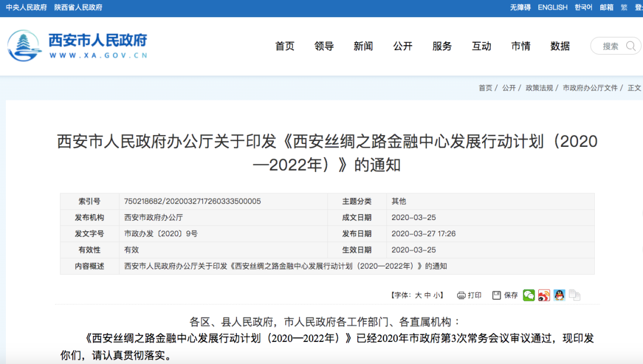Viewport: 643px width, 364px height.
Task: Set font size to 大
Action: (419, 295)
